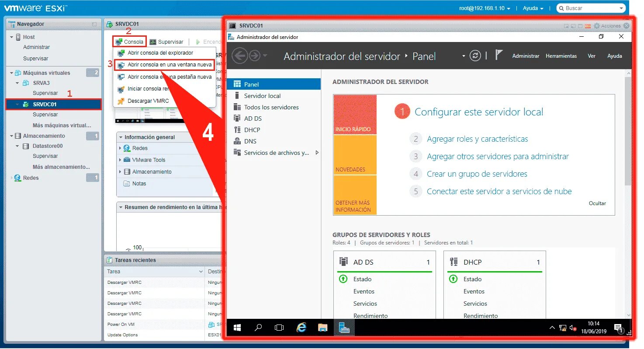Click Ocultar in the welcome tile
This screenshot has width=644, height=349.
tap(597, 203)
